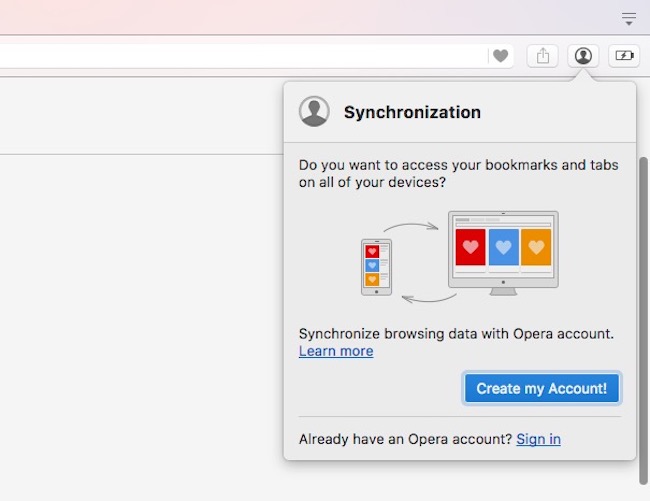
Task: Click the bookmarks and tabs question text
Action: pyautogui.click(x=458, y=173)
